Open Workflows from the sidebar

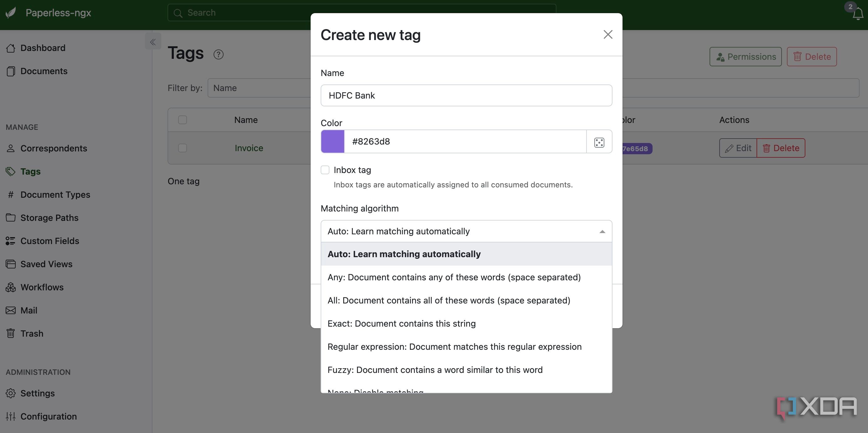click(x=42, y=287)
